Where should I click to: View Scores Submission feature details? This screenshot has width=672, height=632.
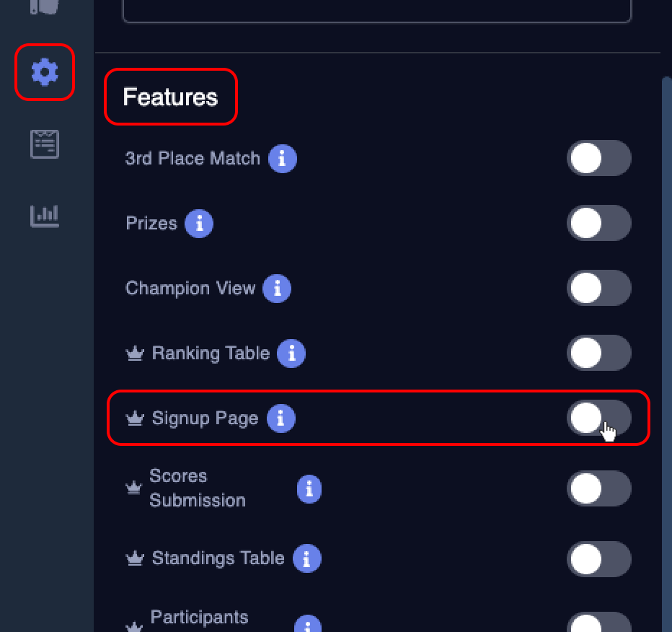(x=309, y=488)
